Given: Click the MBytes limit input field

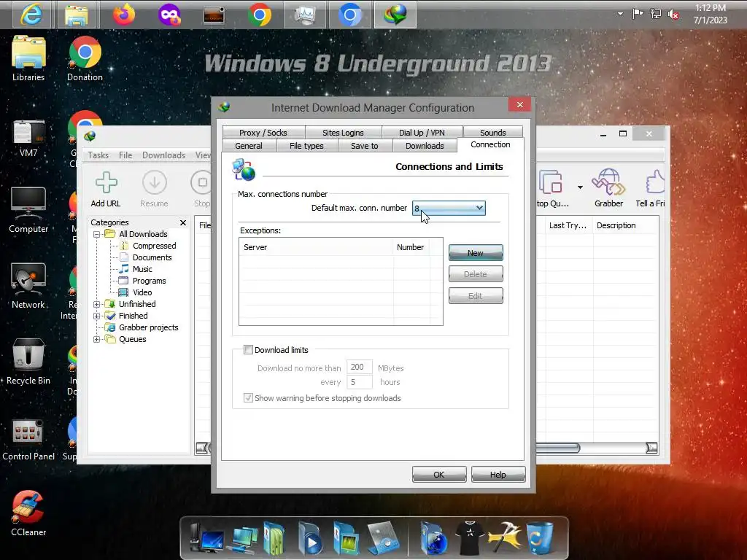Looking at the screenshot, I should (359, 367).
